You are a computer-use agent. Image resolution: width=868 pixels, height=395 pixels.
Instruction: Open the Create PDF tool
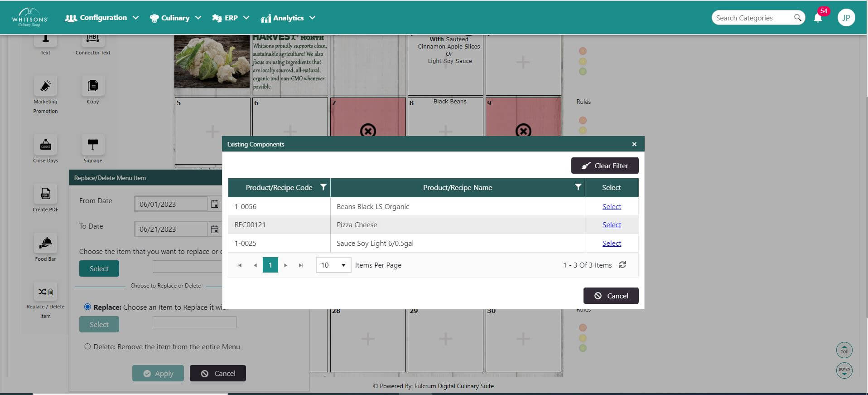45,194
